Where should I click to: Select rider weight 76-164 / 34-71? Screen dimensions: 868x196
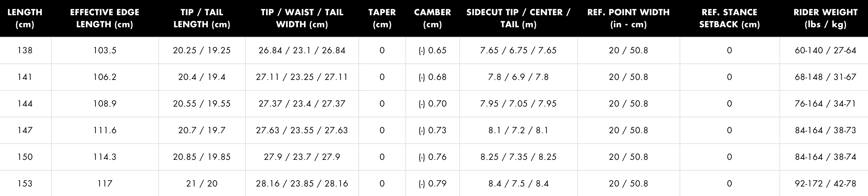tap(825, 104)
